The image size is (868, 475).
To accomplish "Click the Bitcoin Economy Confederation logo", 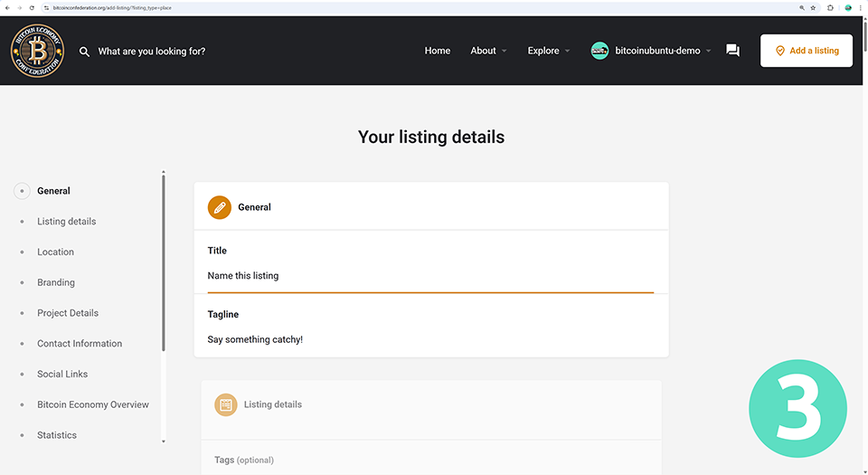I will pos(38,51).
